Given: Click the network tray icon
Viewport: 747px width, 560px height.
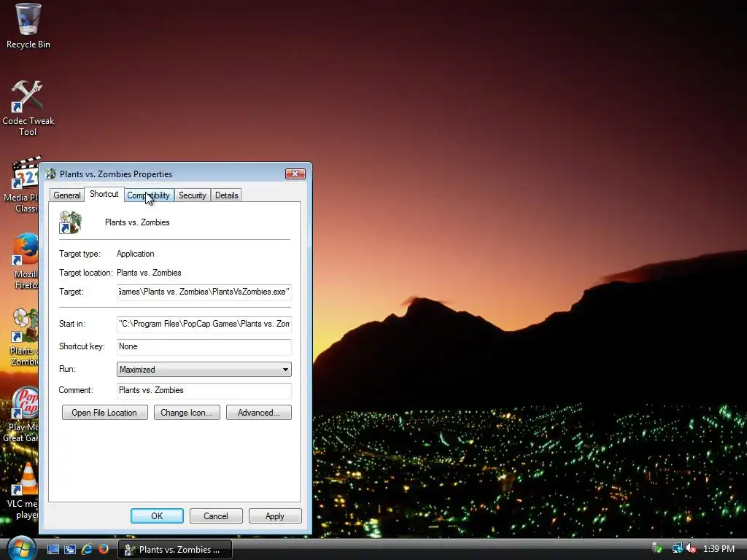Looking at the screenshot, I should click(676, 548).
